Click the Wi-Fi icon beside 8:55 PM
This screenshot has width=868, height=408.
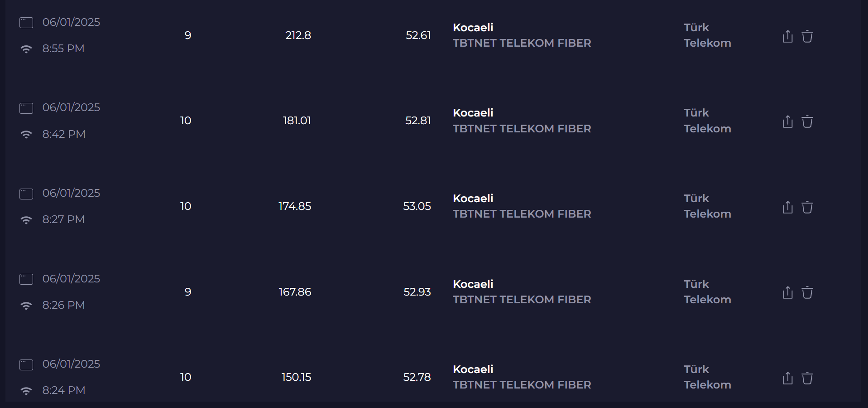pyautogui.click(x=26, y=49)
